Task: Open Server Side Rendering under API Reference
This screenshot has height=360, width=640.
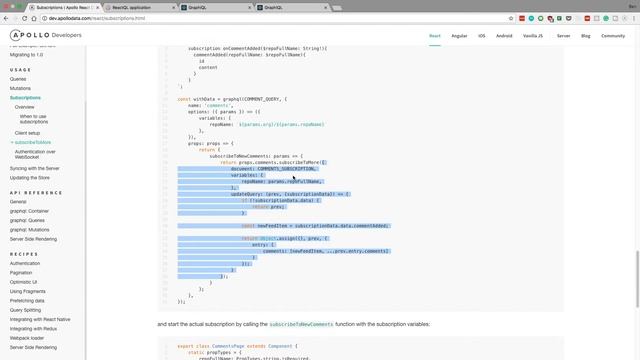Action: [x=33, y=239]
